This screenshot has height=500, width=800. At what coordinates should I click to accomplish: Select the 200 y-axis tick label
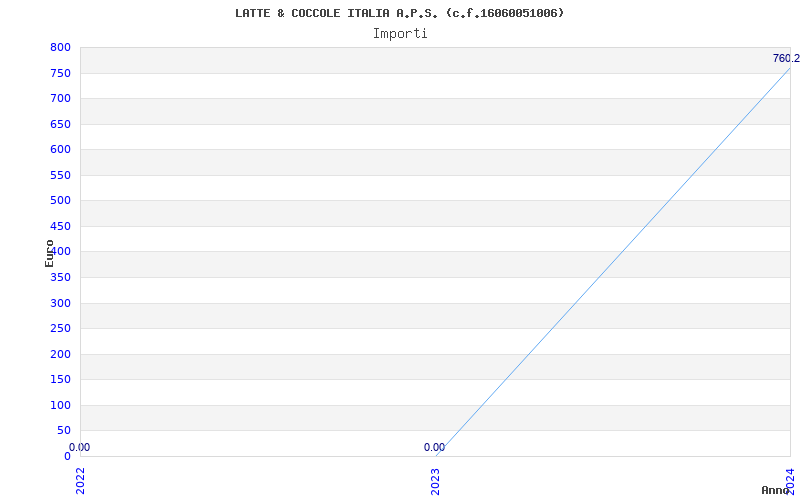click(x=60, y=354)
